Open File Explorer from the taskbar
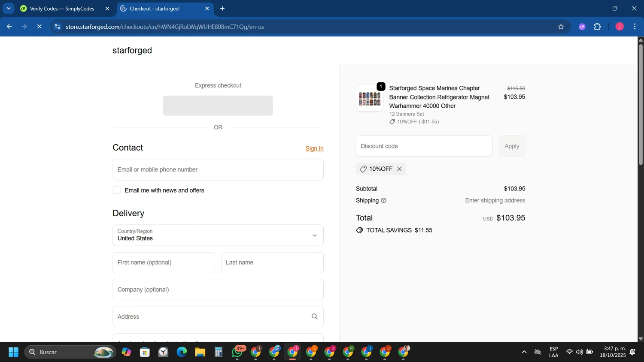 [200, 352]
